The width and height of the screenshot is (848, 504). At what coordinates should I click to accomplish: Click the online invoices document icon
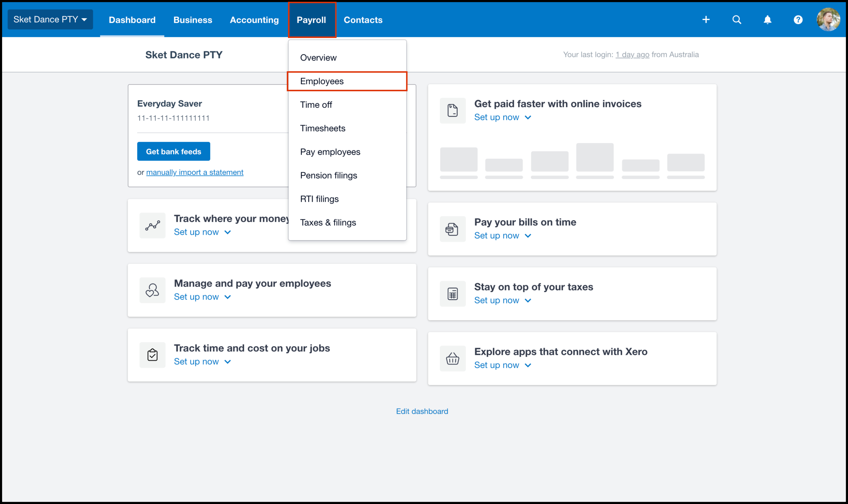point(452,111)
